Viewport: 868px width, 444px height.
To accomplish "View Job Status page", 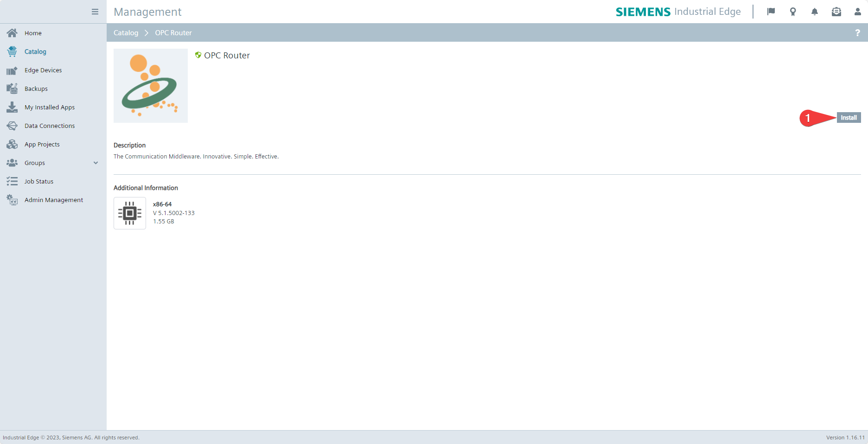I will point(39,181).
